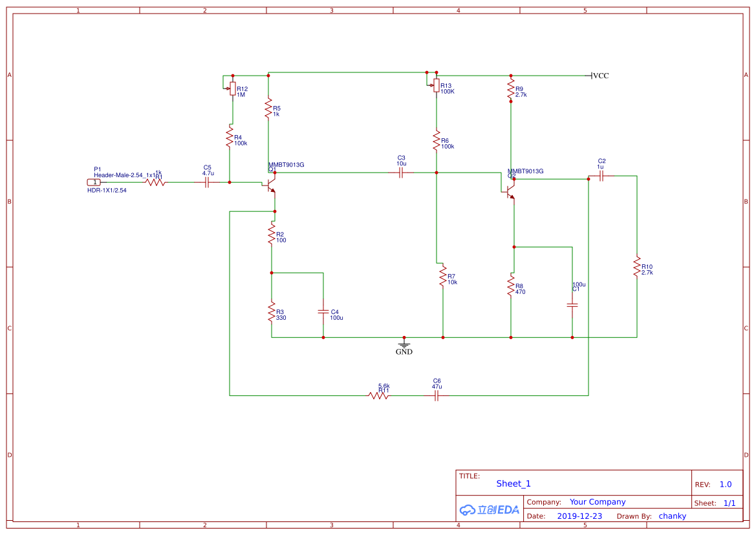
Task: Select the R4 100k resistor
Action: point(230,138)
